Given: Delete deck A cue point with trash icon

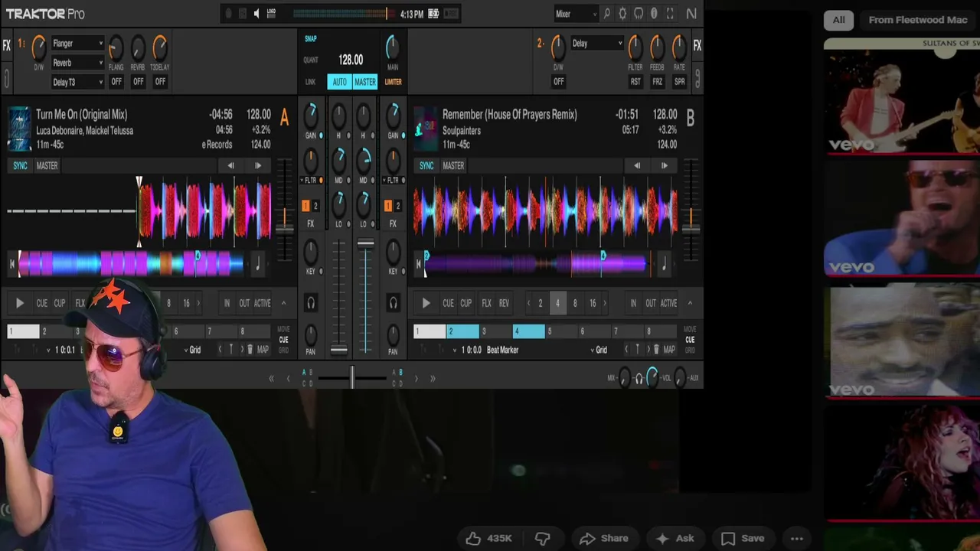Looking at the screenshot, I should coord(250,350).
